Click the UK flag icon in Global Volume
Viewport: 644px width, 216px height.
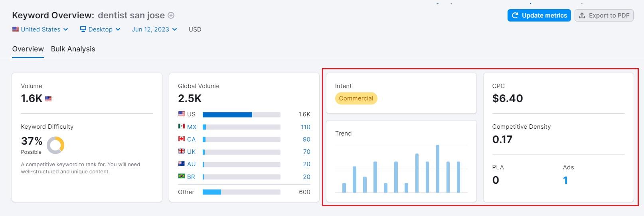tap(182, 151)
